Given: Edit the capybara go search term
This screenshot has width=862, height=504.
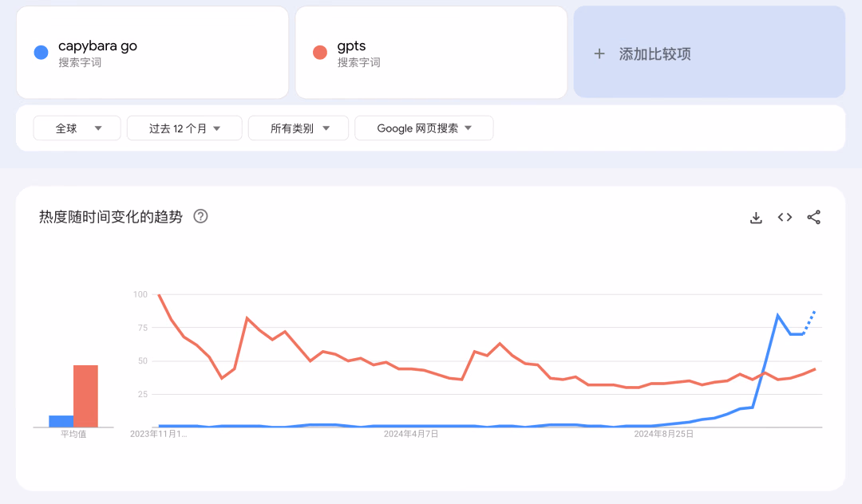Looking at the screenshot, I should click(152, 52).
